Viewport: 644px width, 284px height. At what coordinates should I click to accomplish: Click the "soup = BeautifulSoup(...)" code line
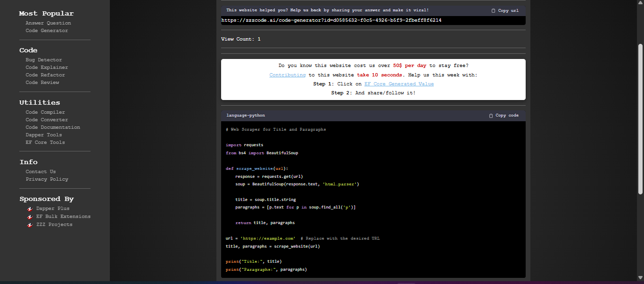point(297,184)
